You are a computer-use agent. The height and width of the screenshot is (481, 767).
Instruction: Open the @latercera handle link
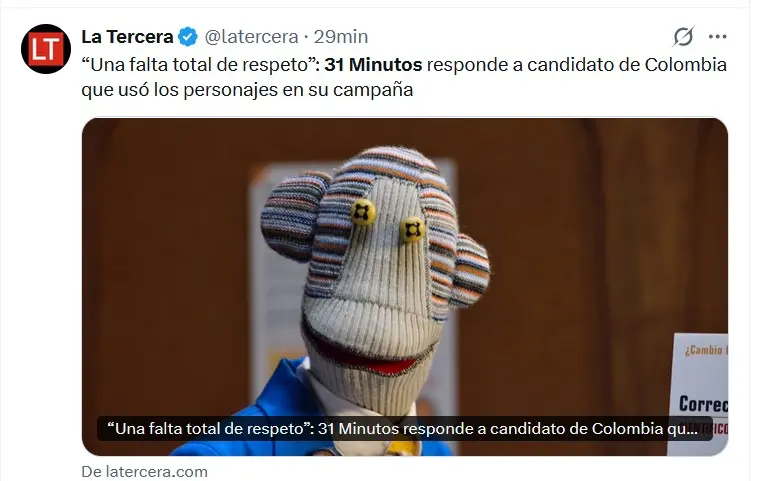tap(251, 37)
